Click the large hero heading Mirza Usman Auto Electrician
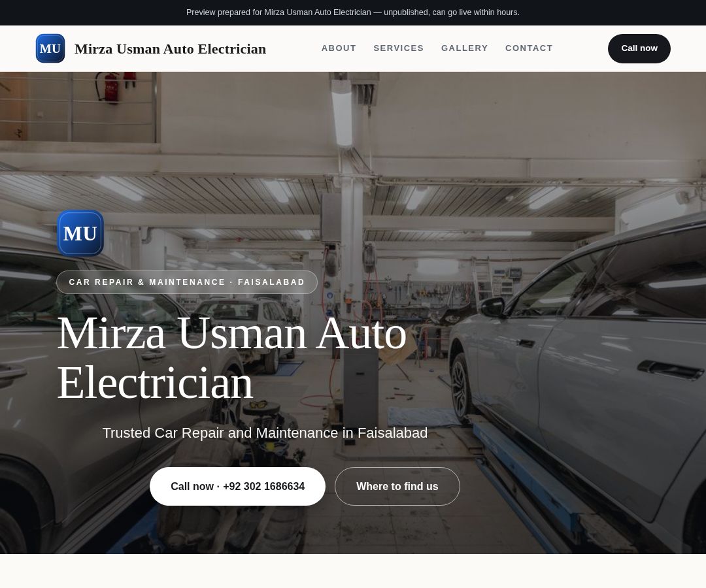706x588 pixels. pyautogui.click(x=232, y=357)
